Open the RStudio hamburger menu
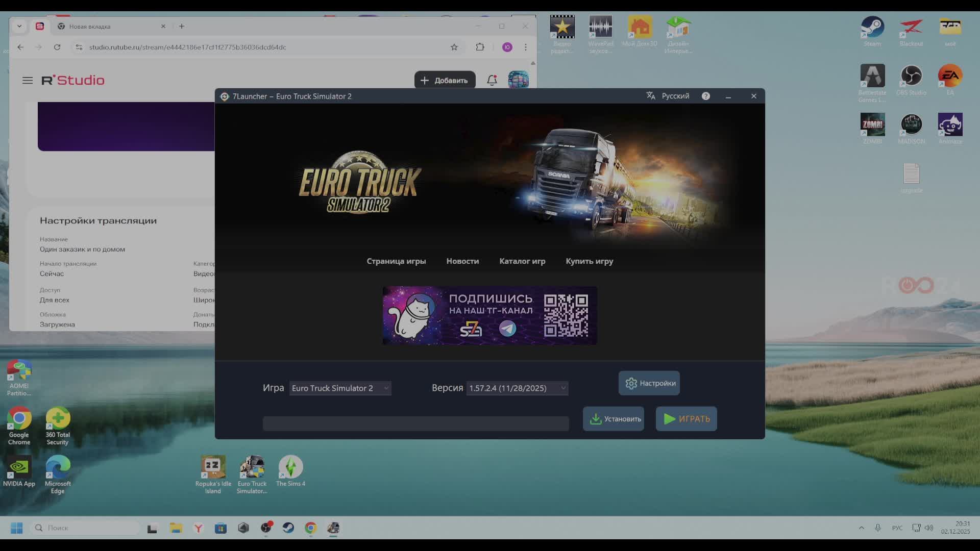The width and height of the screenshot is (980, 551). point(28,80)
